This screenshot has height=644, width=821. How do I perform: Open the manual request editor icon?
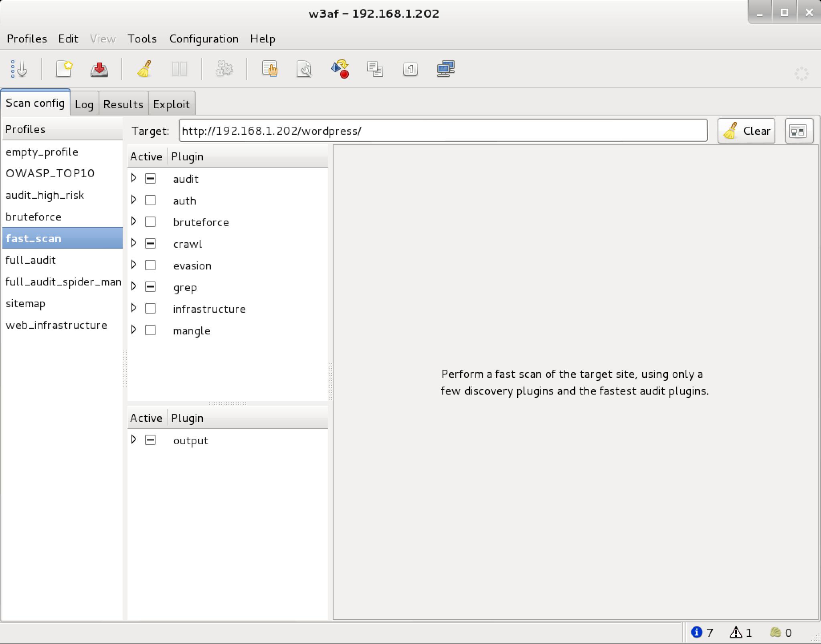click(270, 69)
